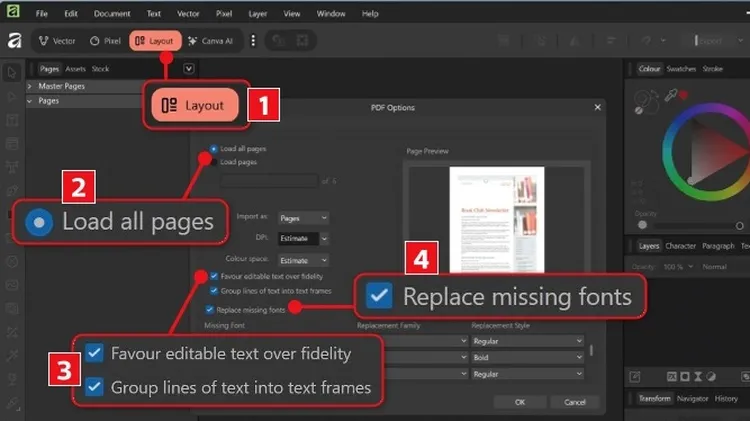Screen dimensions: 750x421
Task: Select the Move tool arrow icon
Action: [x=13, y=72]
